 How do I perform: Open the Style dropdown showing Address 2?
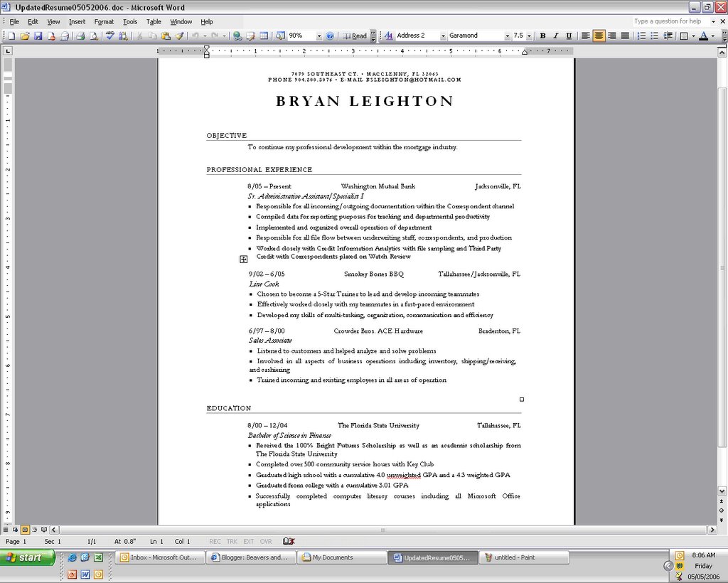point(443,36)
